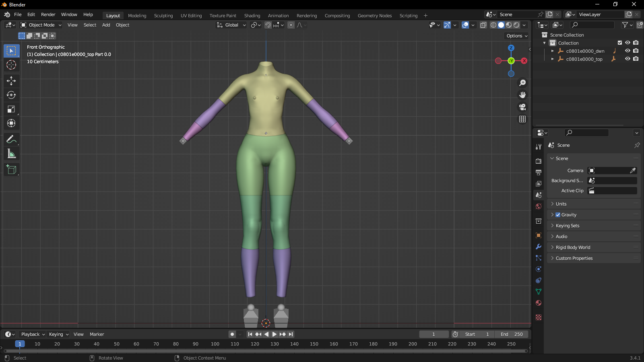Viewport: 644px width, 362px height.
Task: Pin the Scene properties panel
Action: tap(637, 145)
